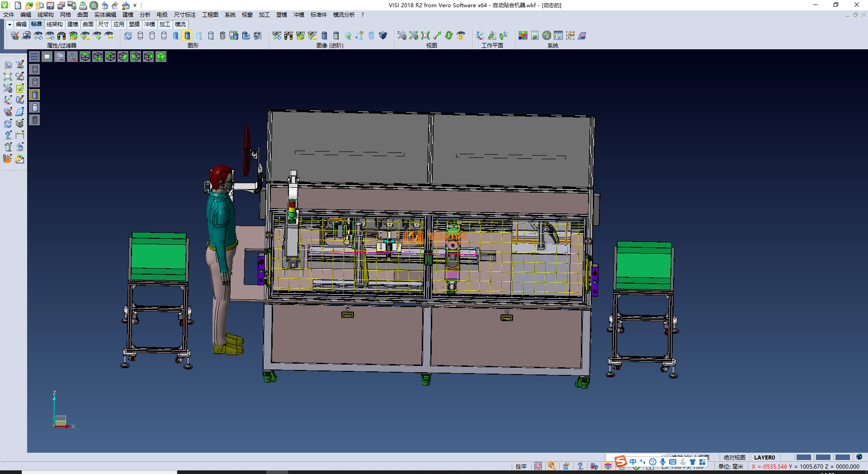
Task: Click the green refresh view icon in 视图 group
Action: (x=449, y=35)
